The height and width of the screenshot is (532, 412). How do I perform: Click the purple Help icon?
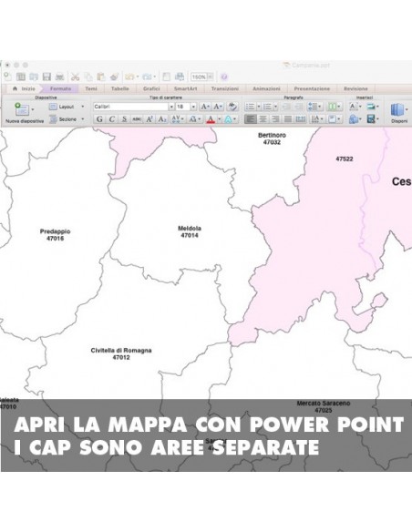(224, 77)
